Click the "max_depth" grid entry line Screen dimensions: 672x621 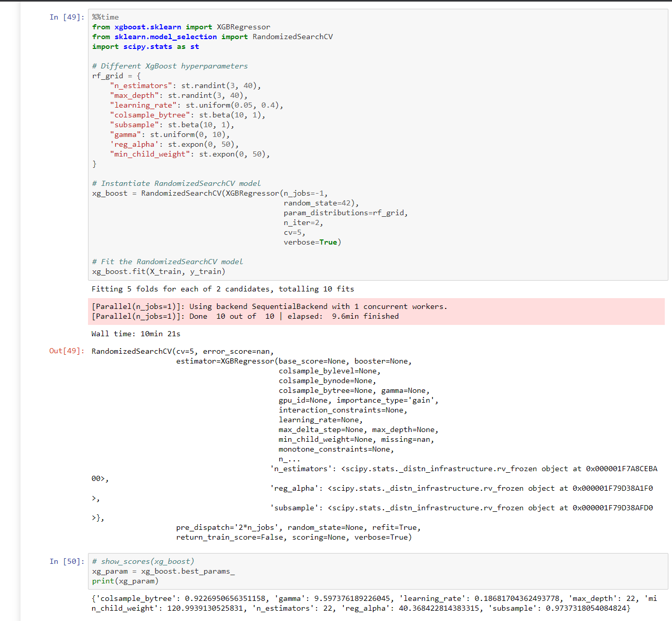(179, 95)
